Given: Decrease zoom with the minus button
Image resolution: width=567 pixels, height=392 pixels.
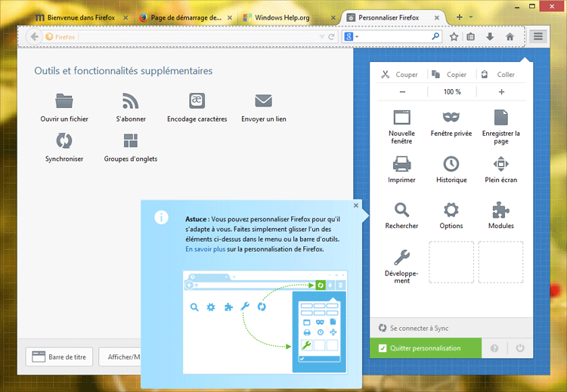Looking at the screenshot, I should (402, 91).
